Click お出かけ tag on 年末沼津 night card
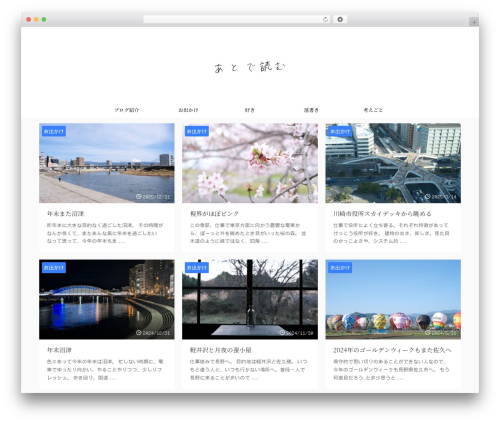Screen dimensions: 500x423 click(x=54, y=268)
